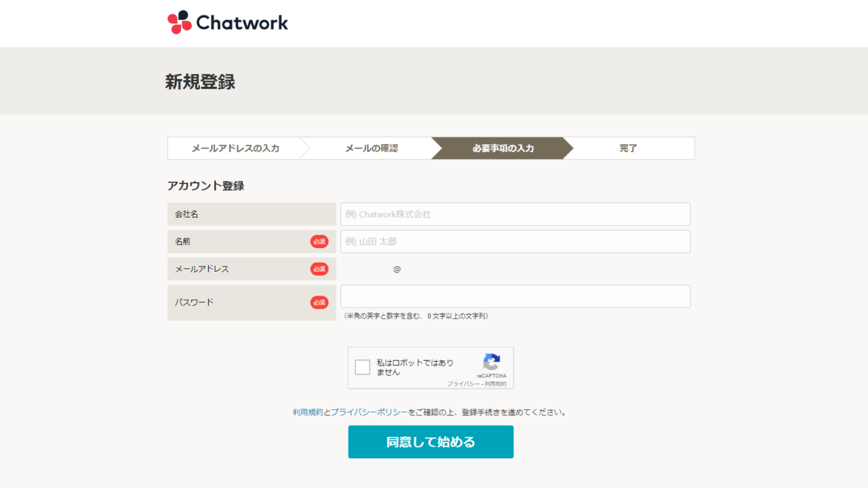Click the メールアドレス label
The image size is (868, 488).
pos(202,269)
